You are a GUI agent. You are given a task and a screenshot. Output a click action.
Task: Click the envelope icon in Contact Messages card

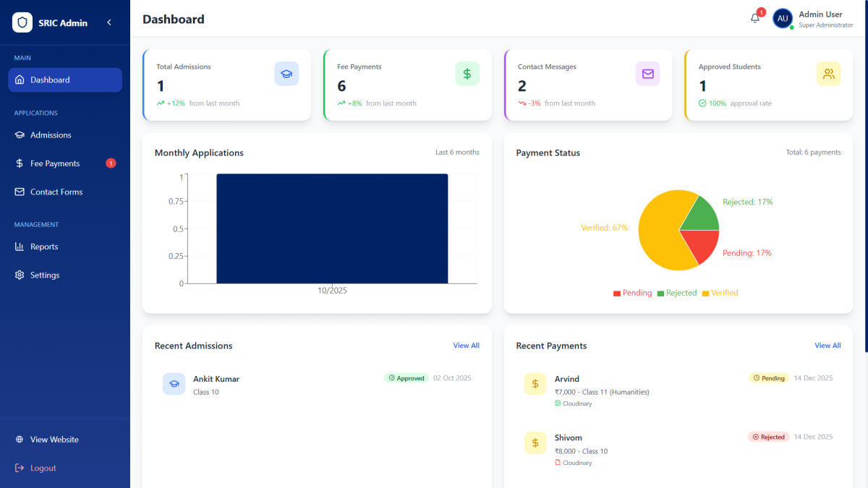pyautogui.click(x=648, y=74)
